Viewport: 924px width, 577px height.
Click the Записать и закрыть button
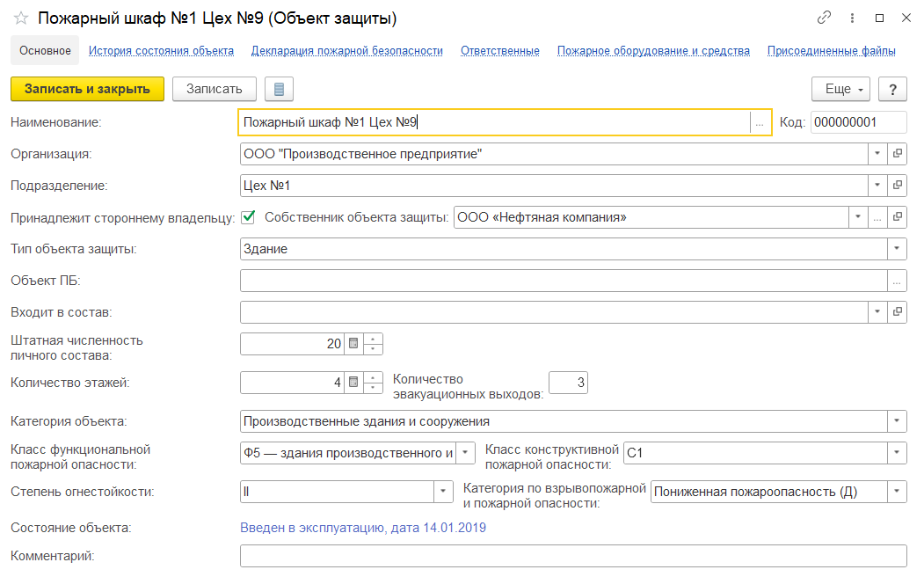pos(87,89)
